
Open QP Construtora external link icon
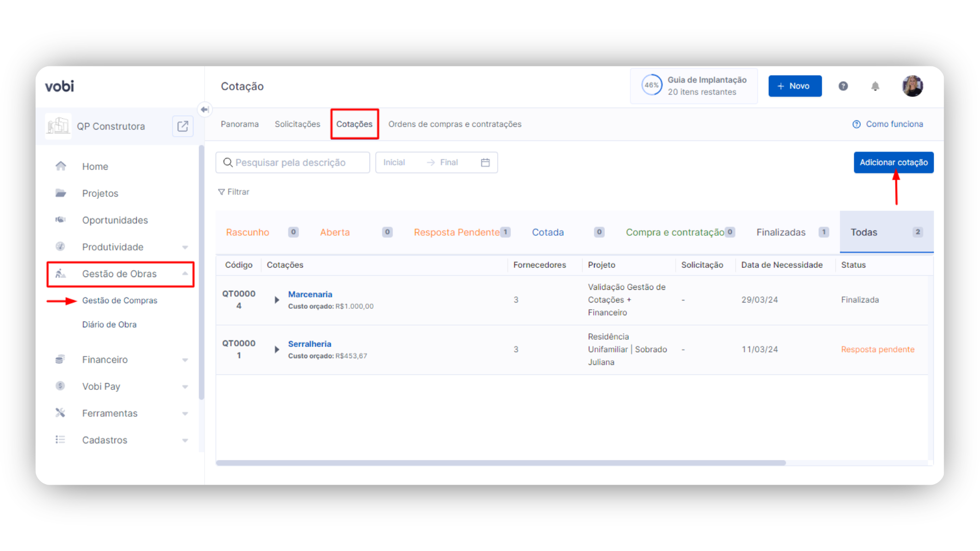click(x=183, y=126)
